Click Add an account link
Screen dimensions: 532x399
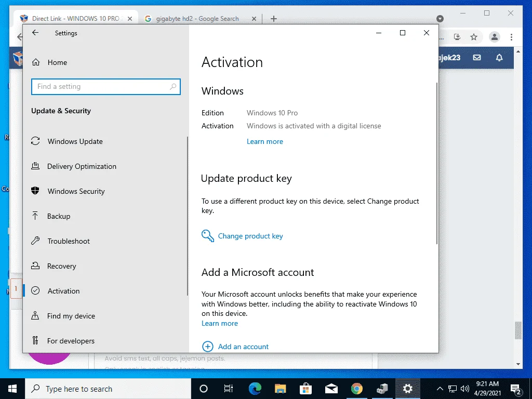pos(243,347)
